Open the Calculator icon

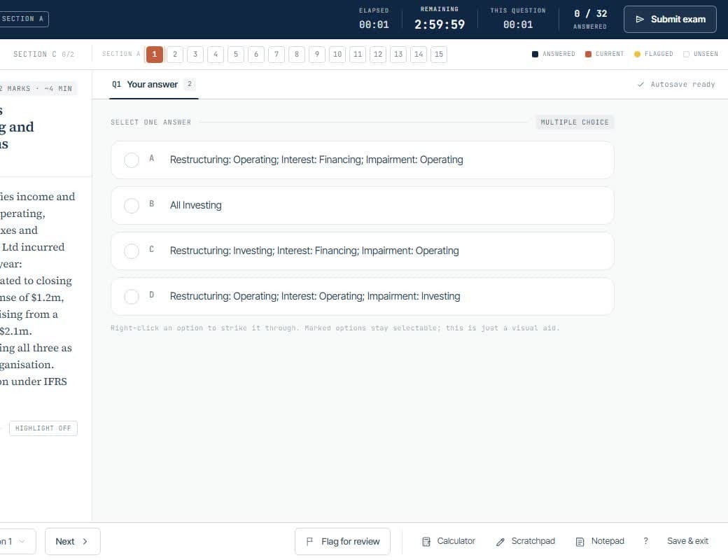pos(426,541)
